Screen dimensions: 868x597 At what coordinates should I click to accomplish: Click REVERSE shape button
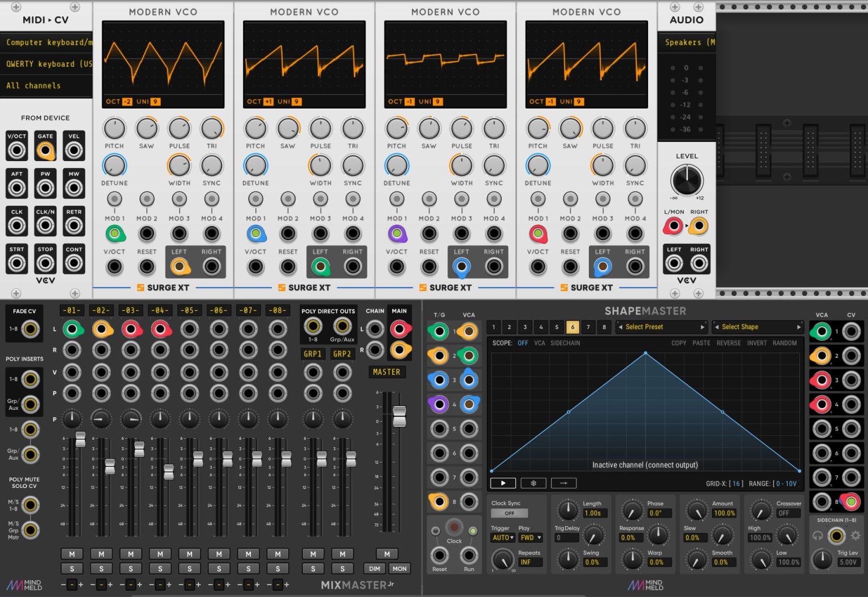(728, 343)
